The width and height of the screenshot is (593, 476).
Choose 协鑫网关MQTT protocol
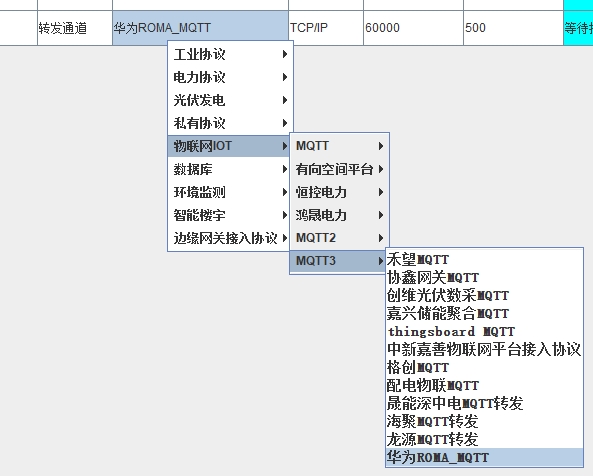click(484, 278)
